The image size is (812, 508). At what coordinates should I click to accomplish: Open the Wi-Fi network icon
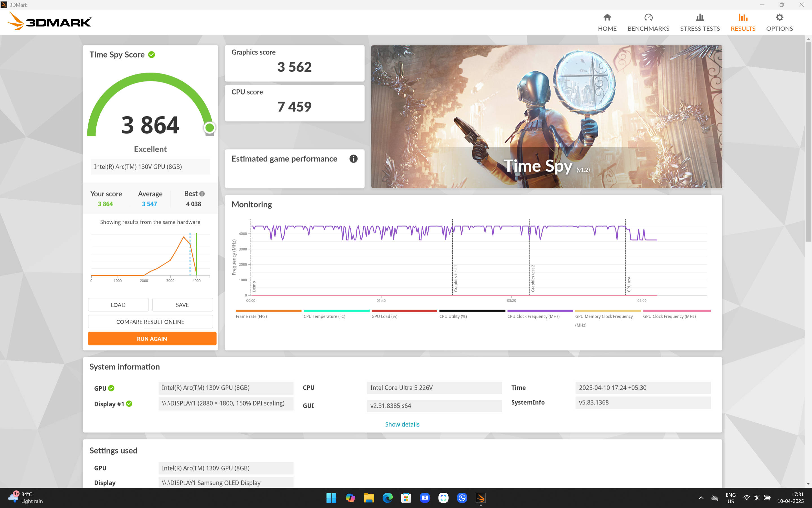tap(747, 498)
